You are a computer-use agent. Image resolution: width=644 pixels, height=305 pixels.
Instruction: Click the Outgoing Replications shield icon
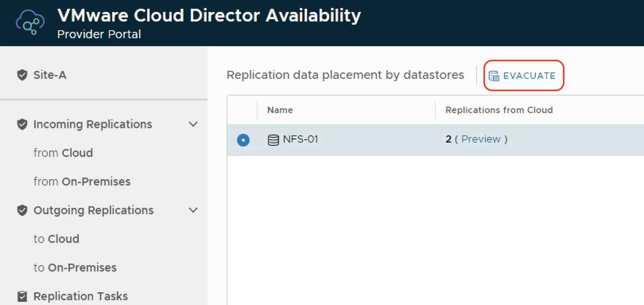tap(22, 210)
